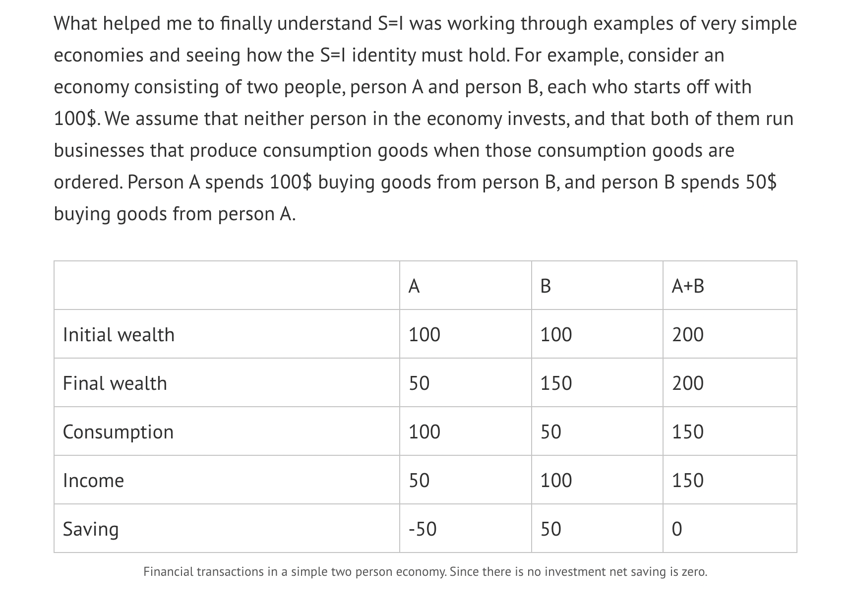Screen dimensions: 851x616
Task: Click A's initial wealth value 100
Action: pos(424,335)
